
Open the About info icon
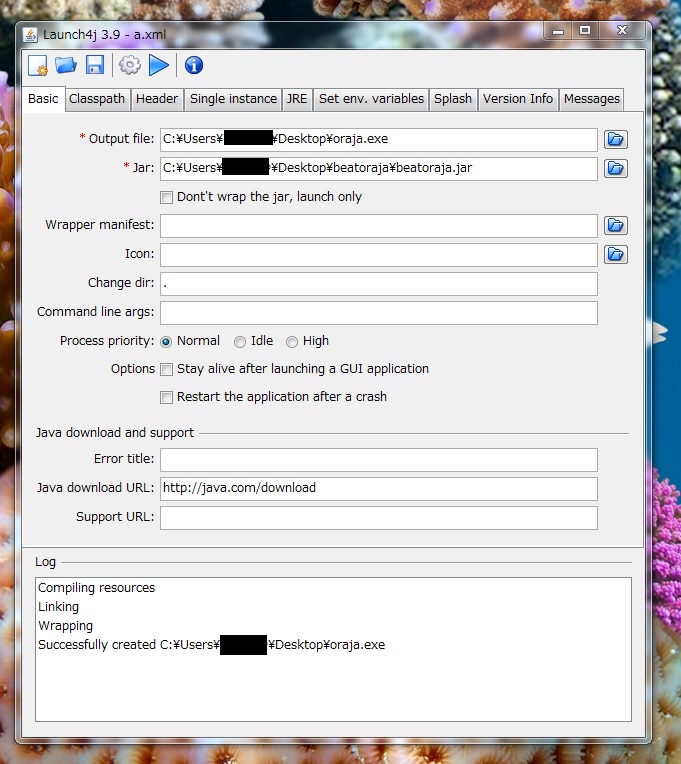[194, 65]
